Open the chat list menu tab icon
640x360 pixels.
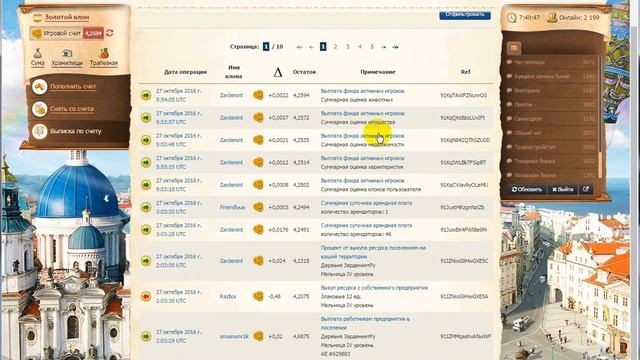(x=514, y=48)
